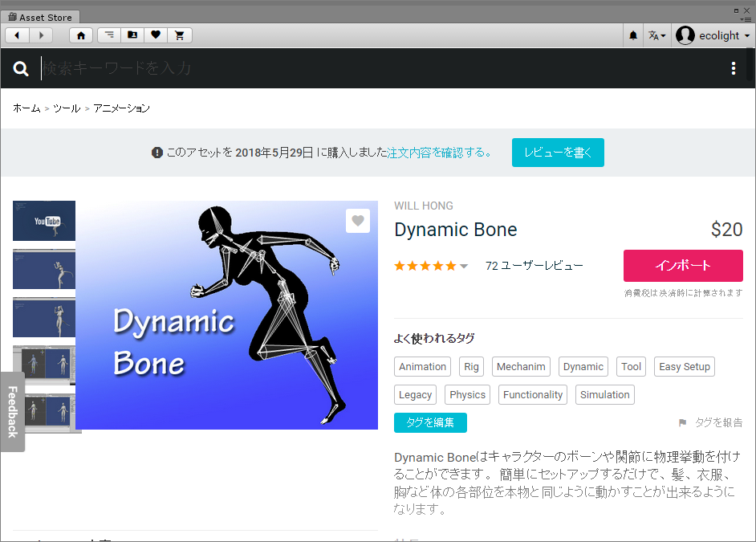Click the five-star rating stars

coord(425,266)
